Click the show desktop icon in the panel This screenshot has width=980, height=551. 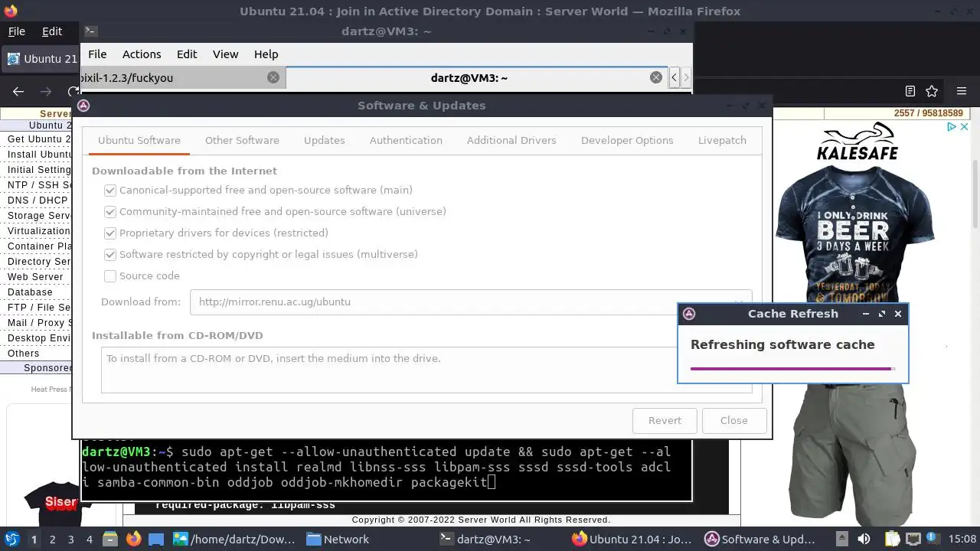156,539
